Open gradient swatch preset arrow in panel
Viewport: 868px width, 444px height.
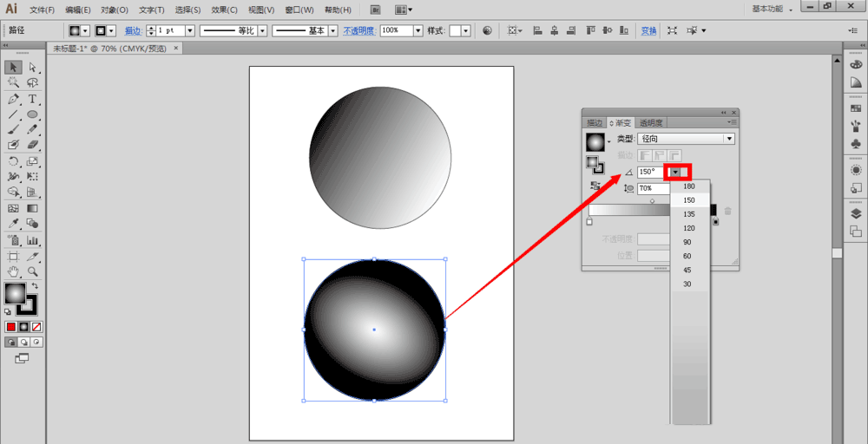[x=609, y=142]
